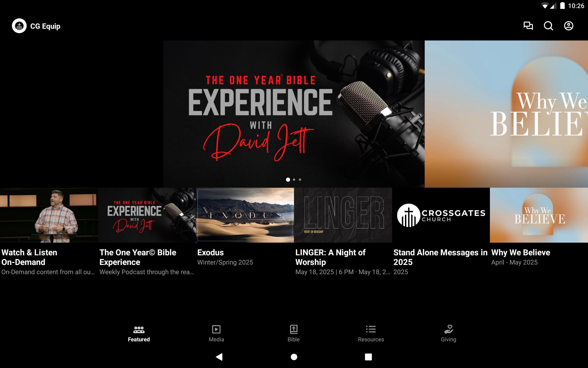588x368 pixels.
Task: Tap the Media play icon
Action: [216, 329]
